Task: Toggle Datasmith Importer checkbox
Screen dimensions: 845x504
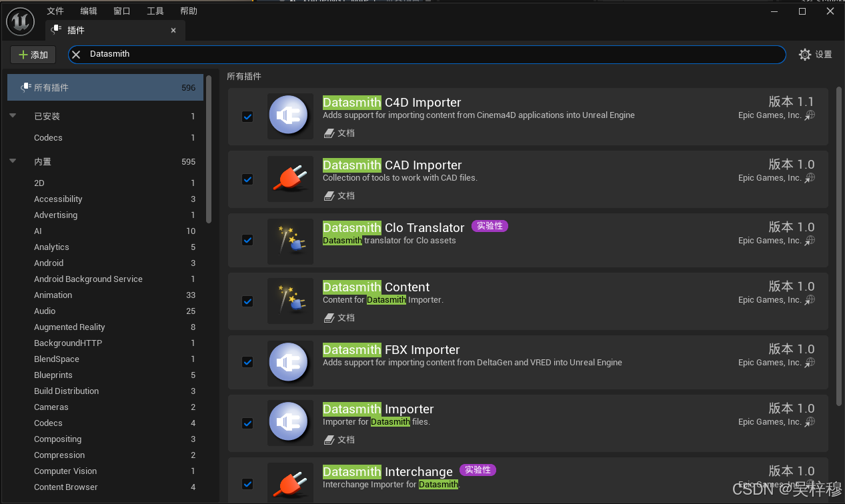Action: 247,423
